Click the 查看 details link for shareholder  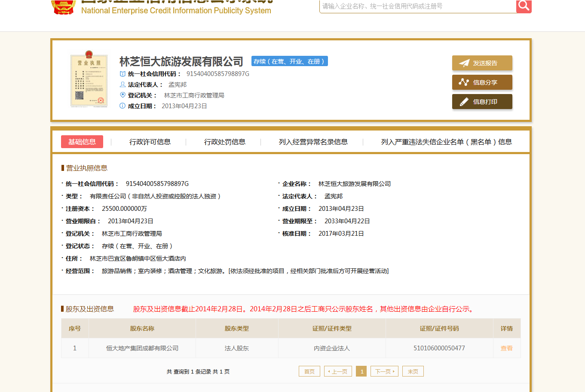[507, 348]
